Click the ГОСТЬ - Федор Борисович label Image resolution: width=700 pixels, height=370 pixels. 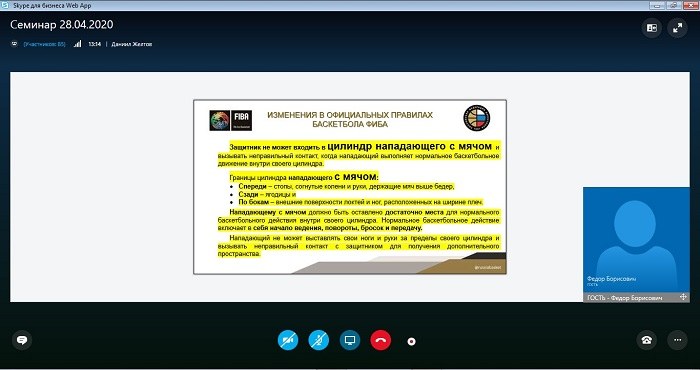point(625,298)
